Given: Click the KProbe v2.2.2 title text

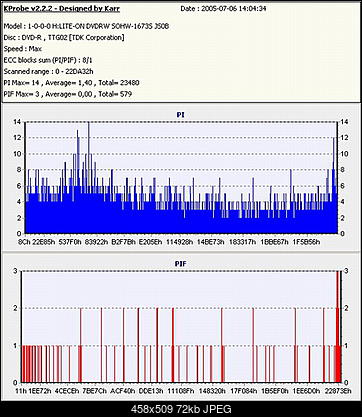Looking at the screenshot, I should coord(61,9).
